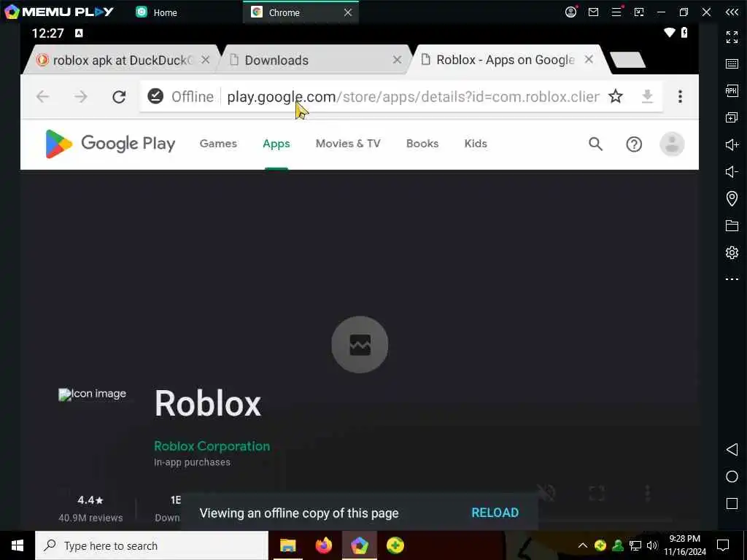
Task: Decrease volume with MEmu sidebar icon
Action: pyautogui.click(x=732, y=171)
